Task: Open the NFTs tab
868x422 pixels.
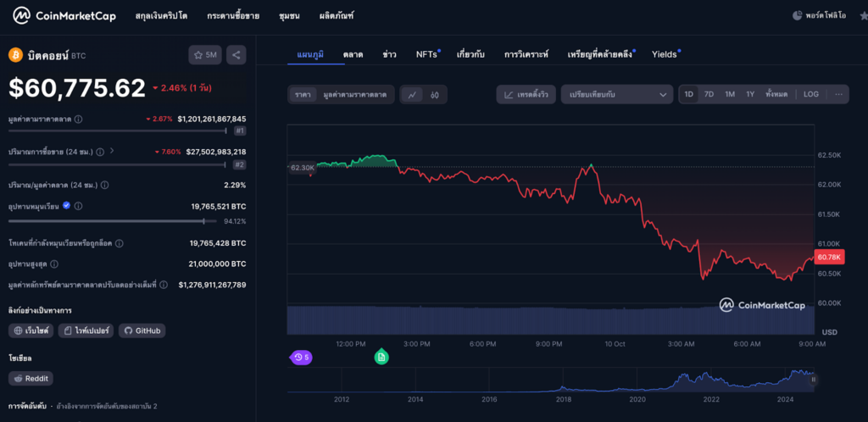Action: 426,54
